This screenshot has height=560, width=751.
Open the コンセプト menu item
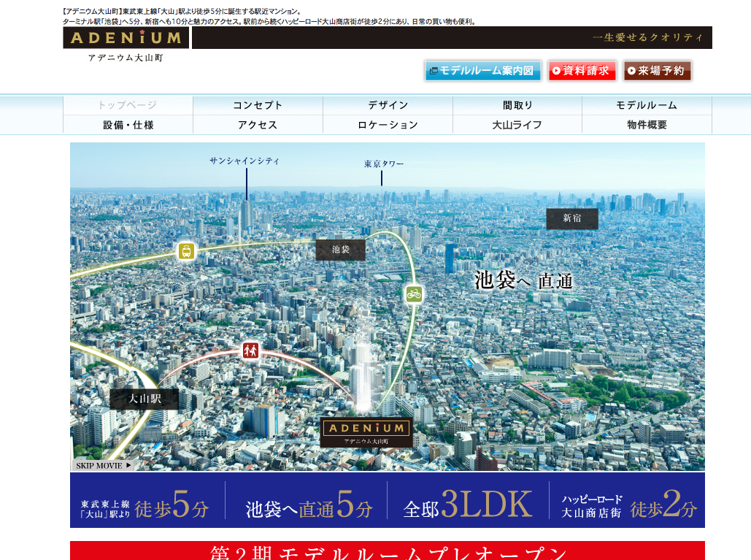258,105
